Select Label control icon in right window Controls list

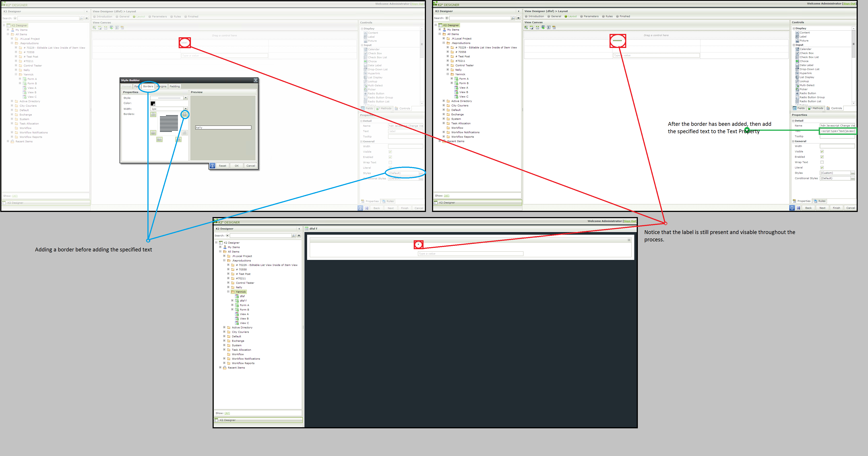(797, 37)
